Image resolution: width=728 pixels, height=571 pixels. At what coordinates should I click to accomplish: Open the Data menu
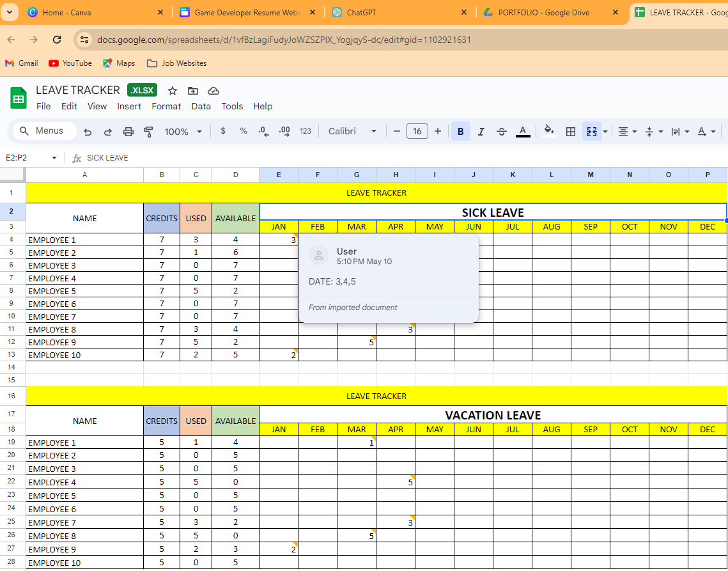pos(201,106)
